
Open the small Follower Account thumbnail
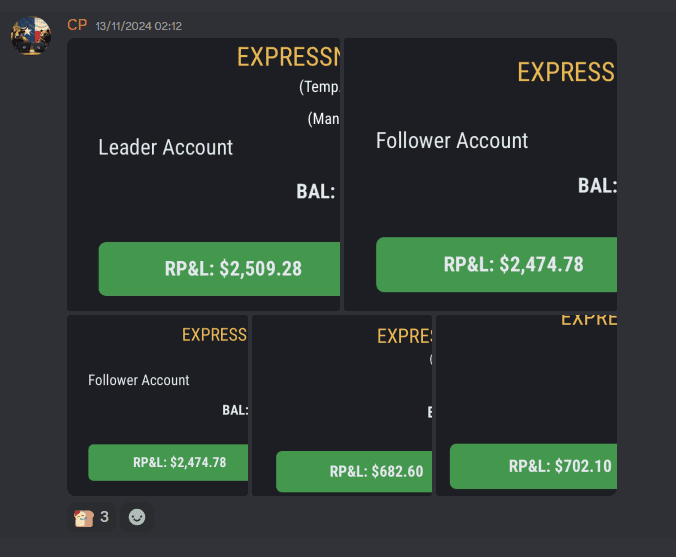157,405
